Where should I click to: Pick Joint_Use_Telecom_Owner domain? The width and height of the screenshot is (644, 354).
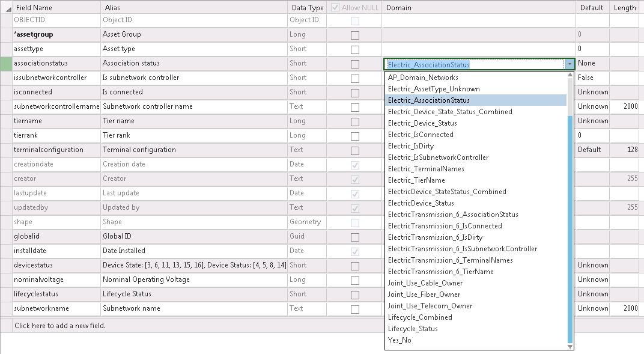476,306
